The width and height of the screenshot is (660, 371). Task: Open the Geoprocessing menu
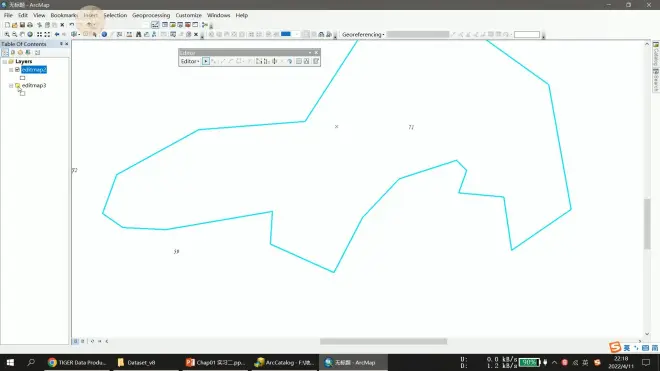(x=151, y=15)
